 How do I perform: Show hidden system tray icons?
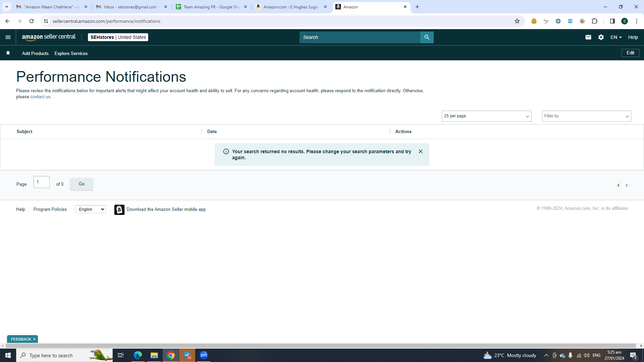(546, 355)
